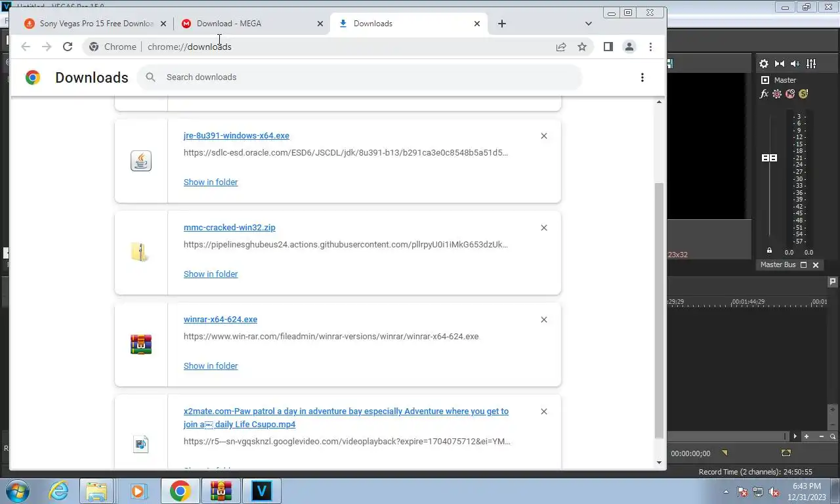Viewport: 840px width, 504px height.
Task: Close the Master Bus docked panel
Action: 816,265
